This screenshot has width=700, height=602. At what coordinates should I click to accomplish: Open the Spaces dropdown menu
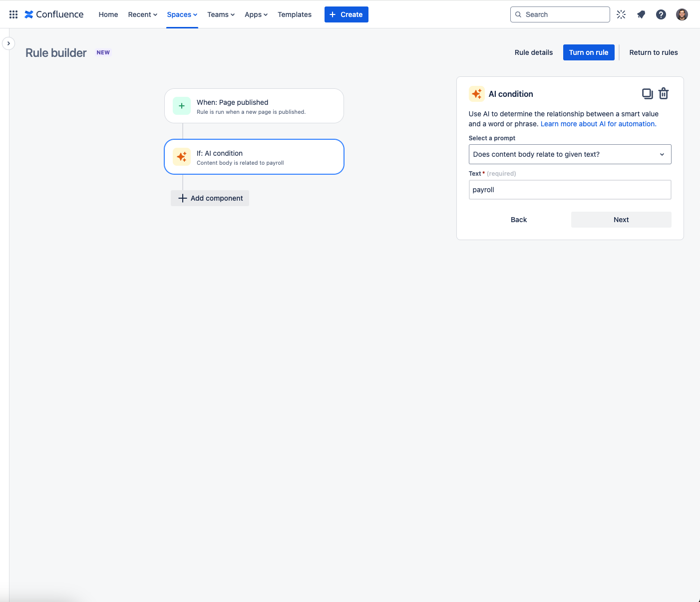(x=182, y=14)
